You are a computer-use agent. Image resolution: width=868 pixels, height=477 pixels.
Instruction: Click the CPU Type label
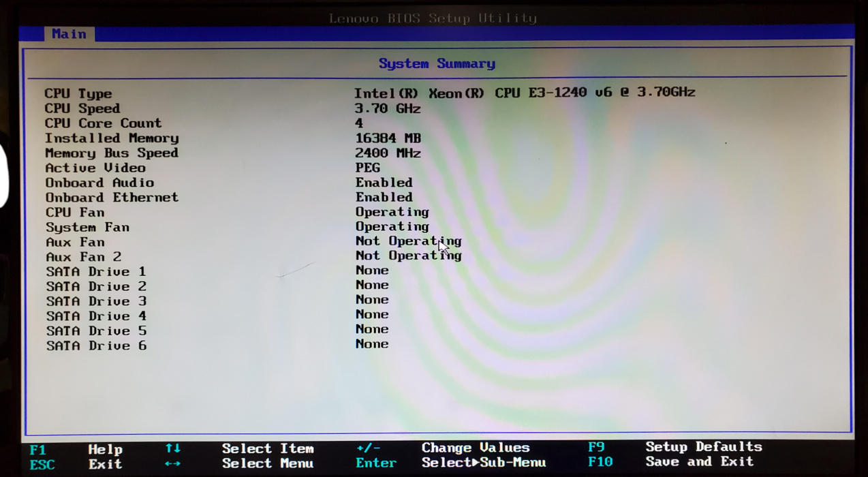point(78,94)
